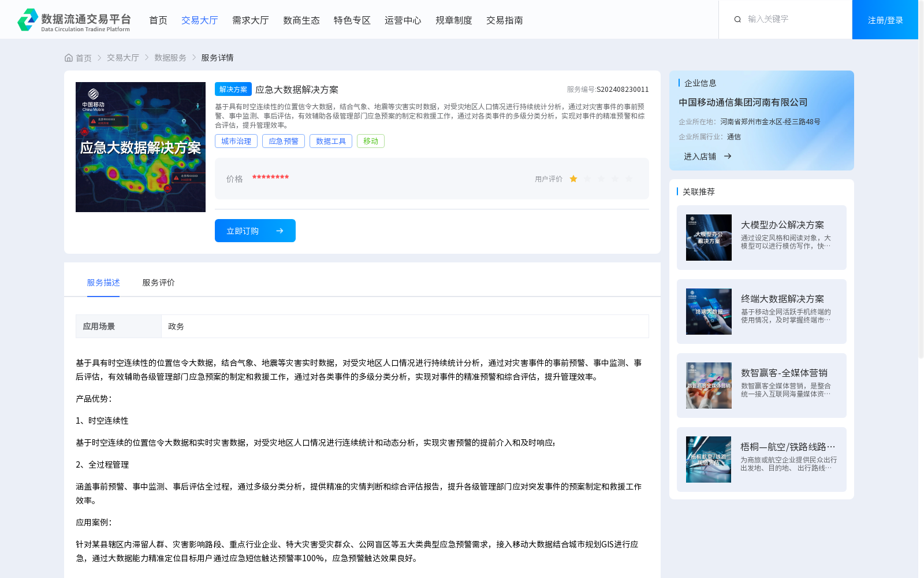Click the 解决方案 badge
The image size is (924, 578).
[x=233, y=89]
